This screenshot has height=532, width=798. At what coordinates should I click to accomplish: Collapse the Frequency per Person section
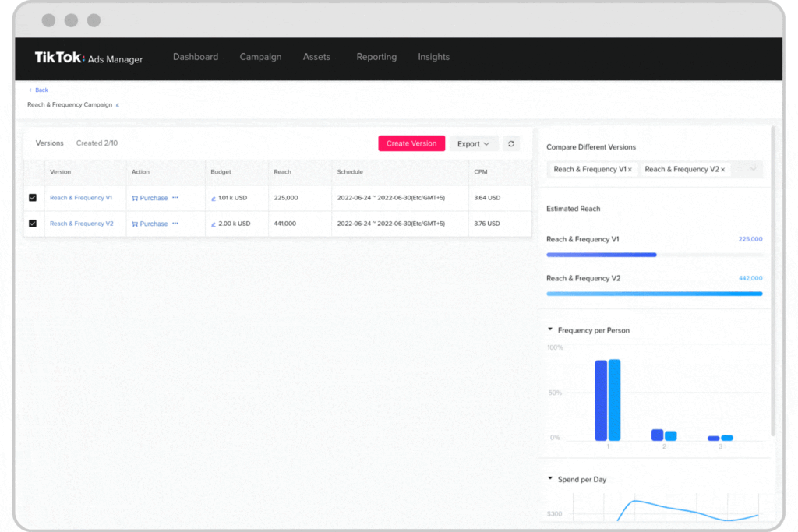coord(550,330)
